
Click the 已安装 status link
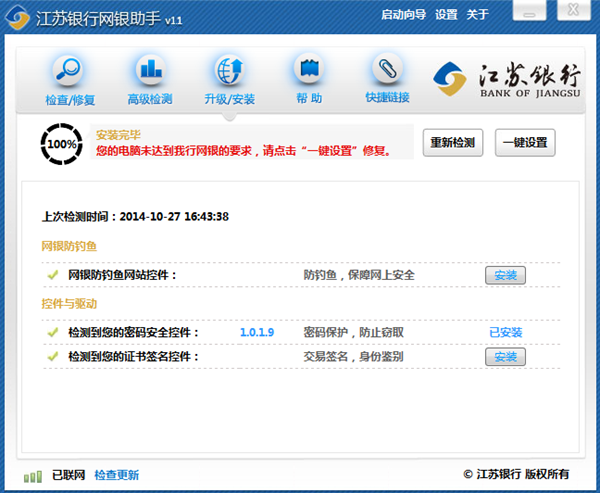click(506, 332)
